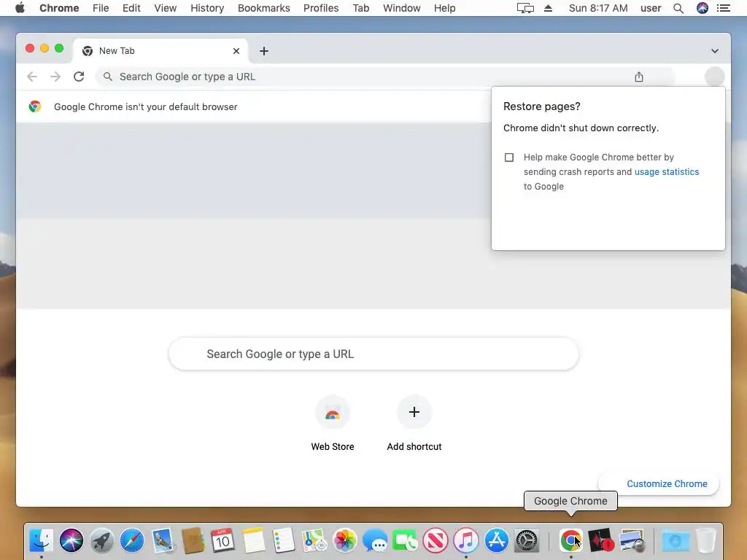
Task: Open Siri from the menu bar
Action: [703, 8]
